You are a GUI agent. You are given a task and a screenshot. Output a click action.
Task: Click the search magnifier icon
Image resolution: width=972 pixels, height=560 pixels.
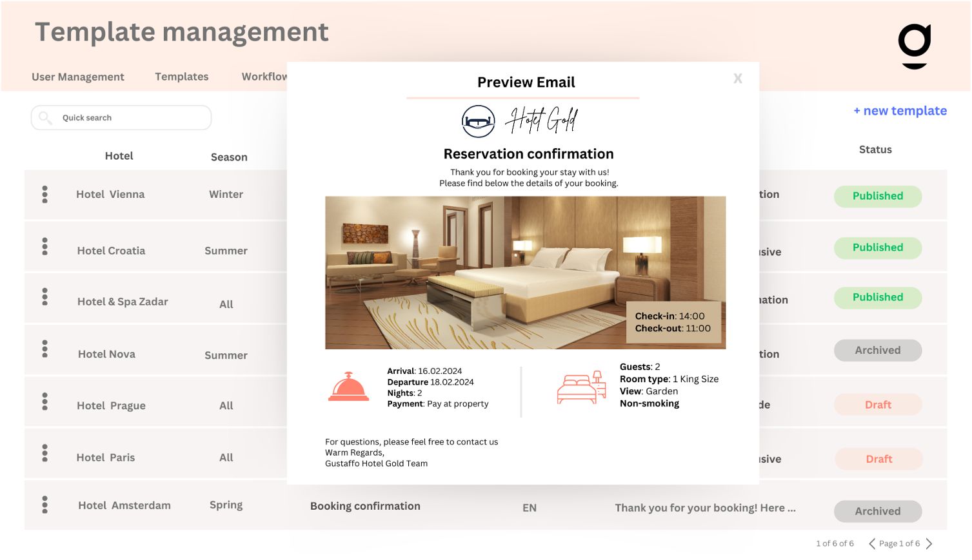pos(45,117)
